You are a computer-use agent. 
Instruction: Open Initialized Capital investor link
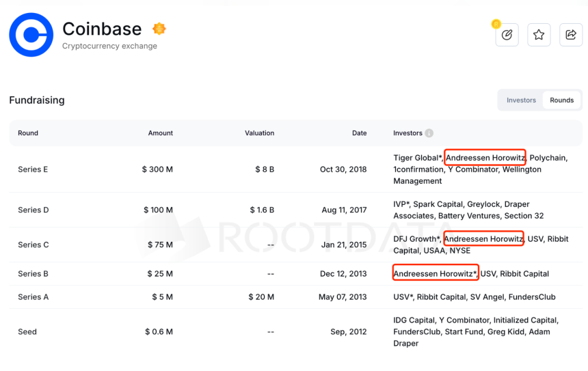pyautogui.click(x=525, y=320)
